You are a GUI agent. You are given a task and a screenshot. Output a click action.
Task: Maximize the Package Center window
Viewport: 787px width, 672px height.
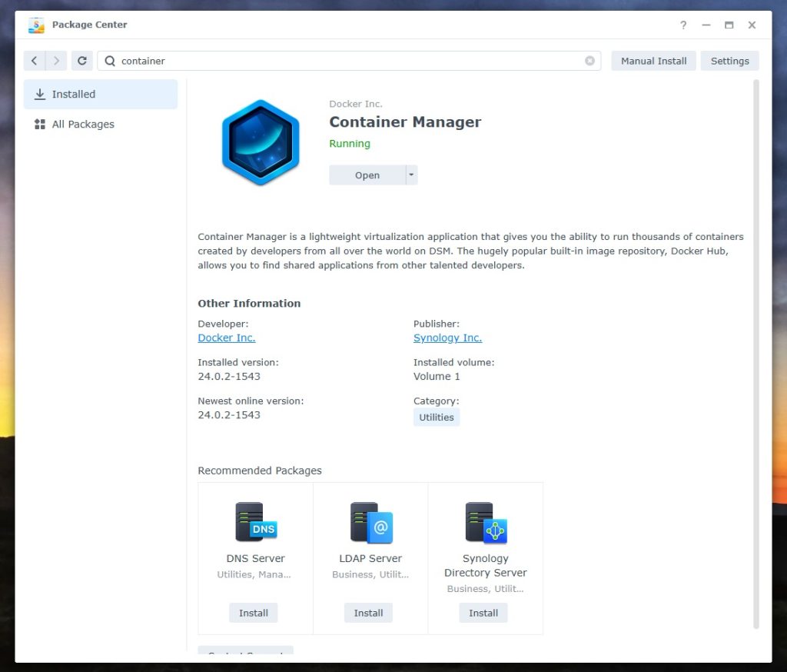point(729,25)
